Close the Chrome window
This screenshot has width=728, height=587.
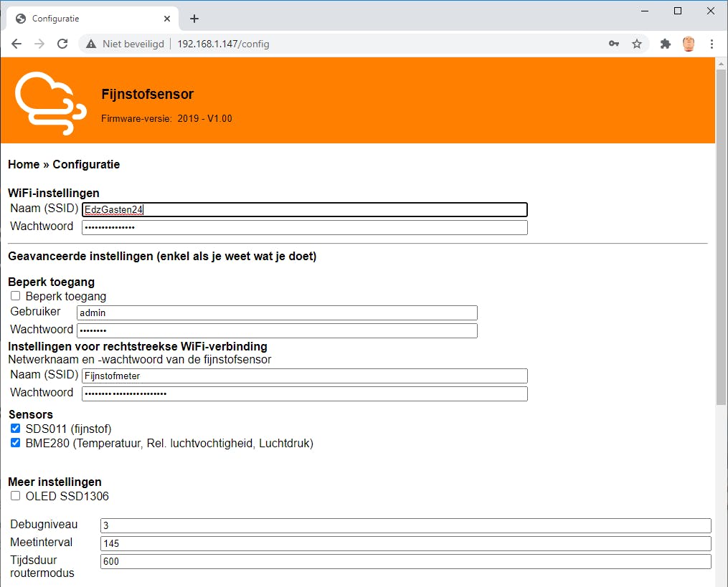pos(711,11)
